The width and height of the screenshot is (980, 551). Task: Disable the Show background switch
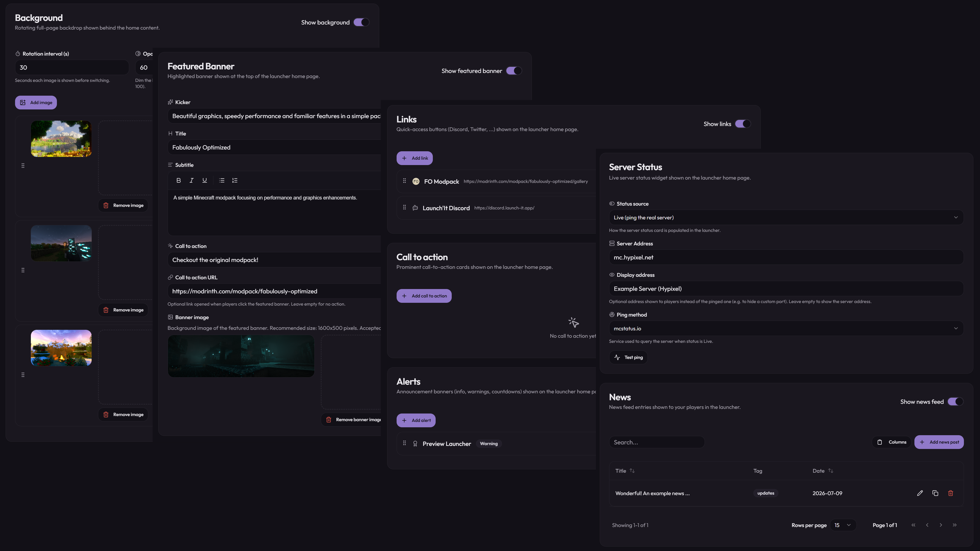[x=361, y=22]
